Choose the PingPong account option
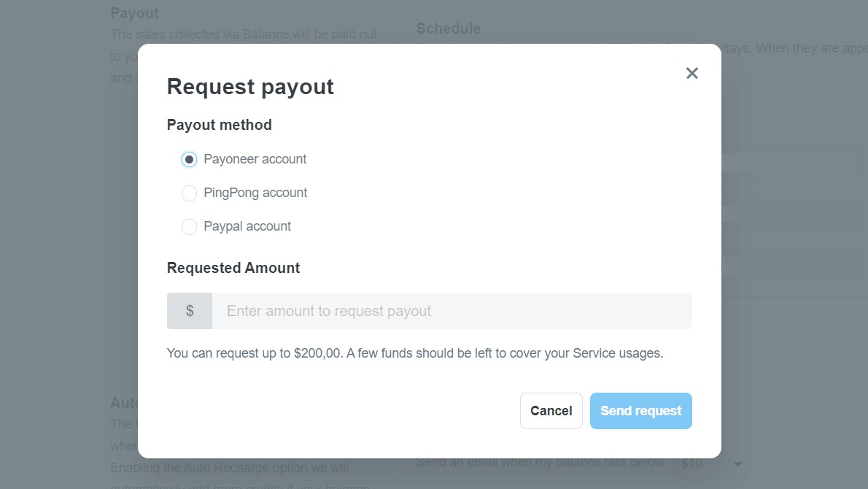868x489 pixels. [x=189, y=193]
